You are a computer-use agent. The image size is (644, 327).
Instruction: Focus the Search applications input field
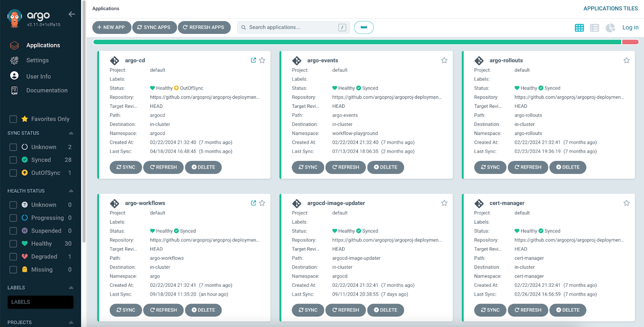293,27
